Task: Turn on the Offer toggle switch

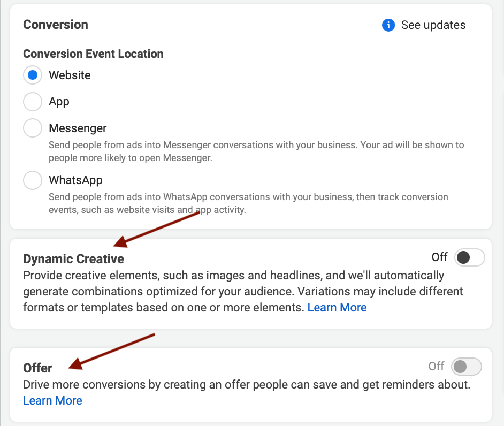Action: pyautogui.click(x=466, y=367)
